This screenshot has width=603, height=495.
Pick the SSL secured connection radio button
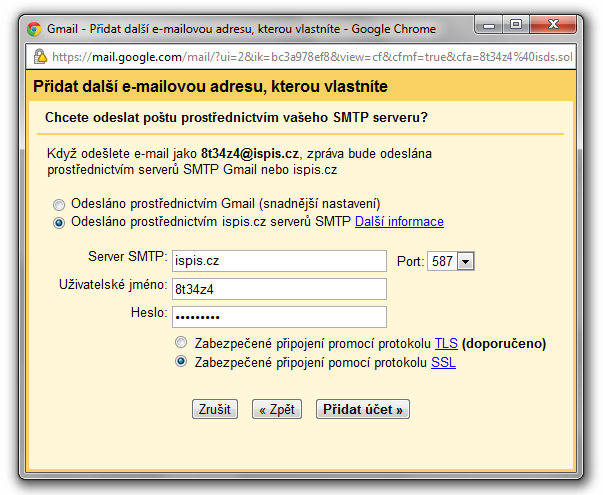(x=181, y=362)
